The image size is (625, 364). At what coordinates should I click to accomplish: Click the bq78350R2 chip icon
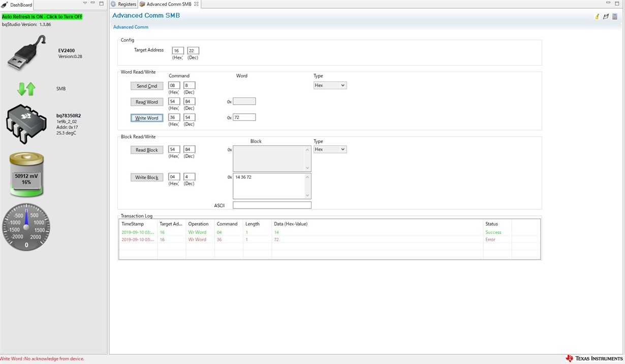tap(26, 124)
